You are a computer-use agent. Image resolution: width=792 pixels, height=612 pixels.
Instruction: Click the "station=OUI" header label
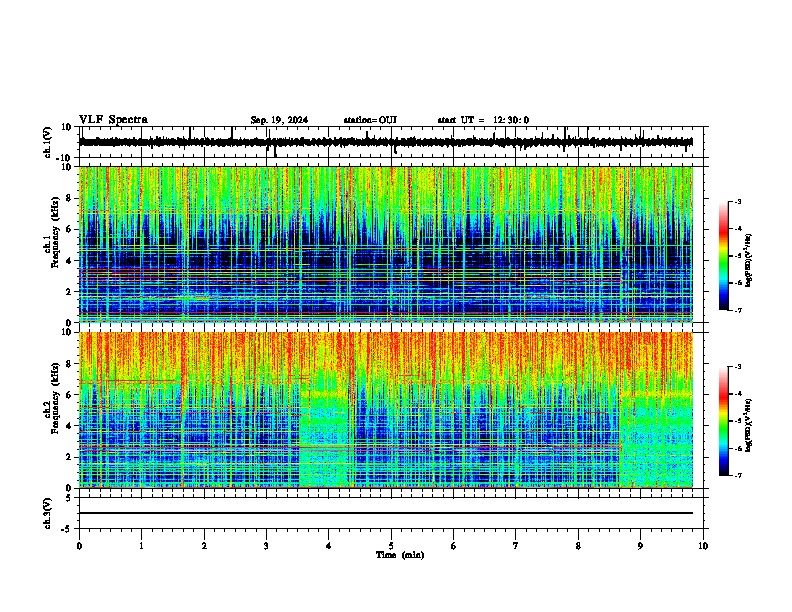(x=370, y=120)
